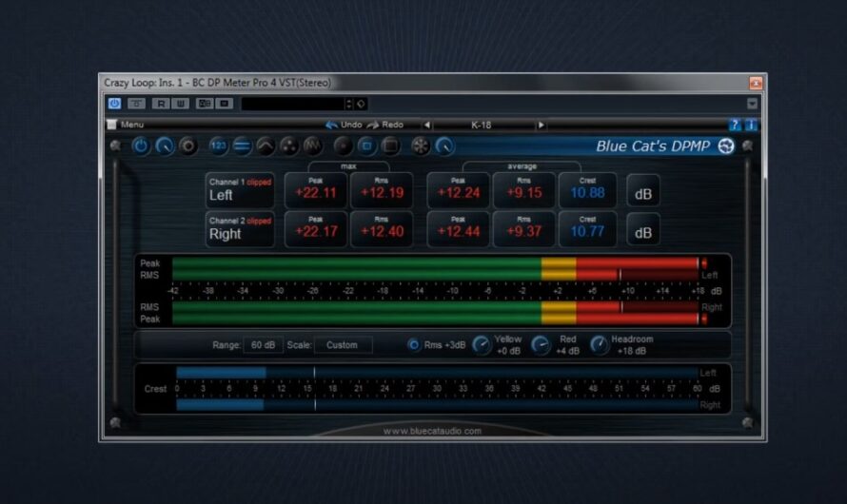Click the Right average Peak +12.44 value
Image resolution: width=847 pixels, height=504 pixels.
coord(459,229)
